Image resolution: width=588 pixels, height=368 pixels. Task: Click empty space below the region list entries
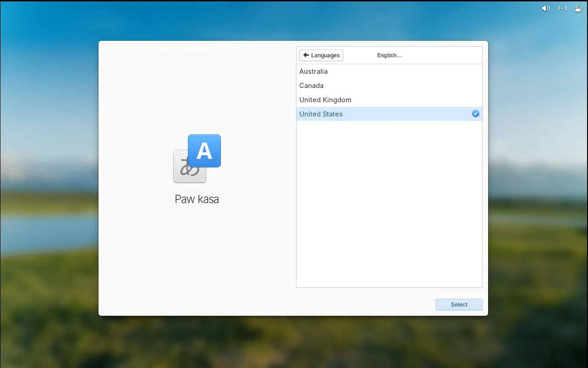click(389, 206)
